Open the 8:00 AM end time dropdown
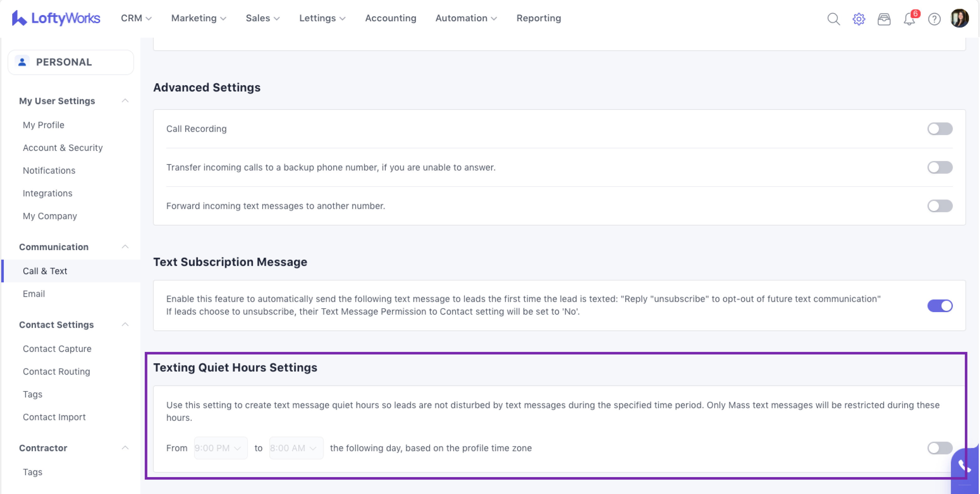Viewport: 980px width, 494px height. tap(296, 448)
